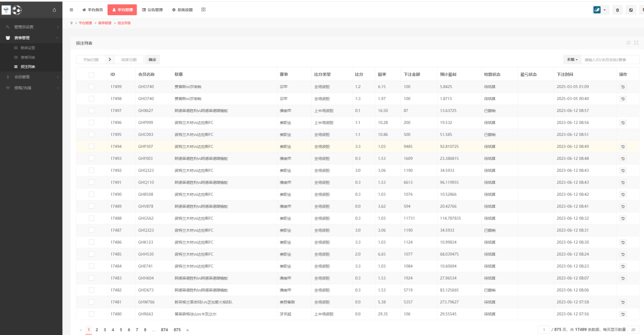This screenshot has width=644, height=335.
Task: Click the page number jump input
Action: [x=544, y=330]
